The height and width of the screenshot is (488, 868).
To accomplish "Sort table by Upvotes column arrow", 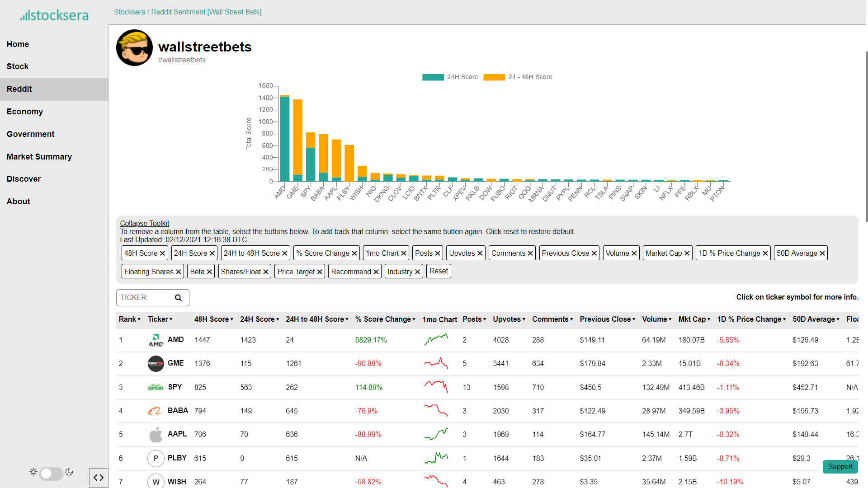I will (524, 319).
